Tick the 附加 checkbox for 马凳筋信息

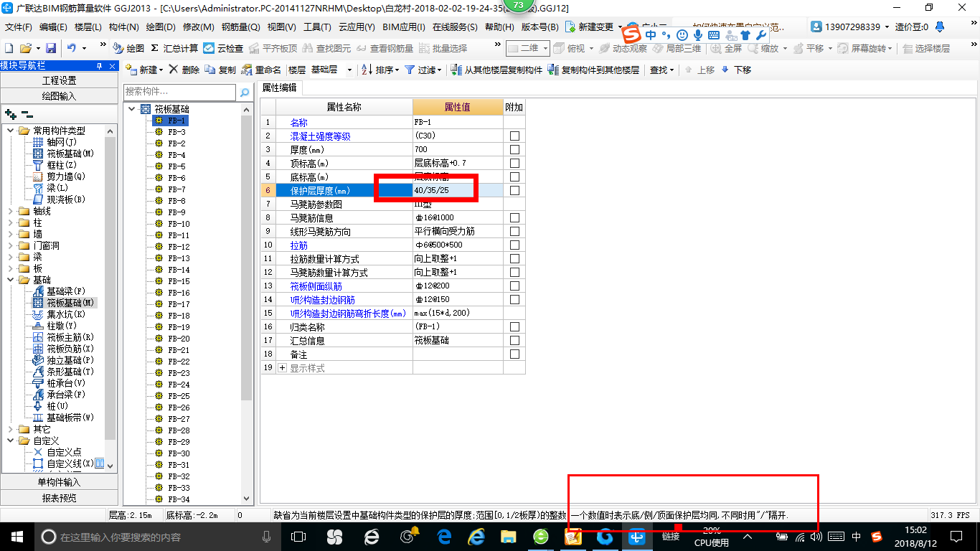(514, 217)
